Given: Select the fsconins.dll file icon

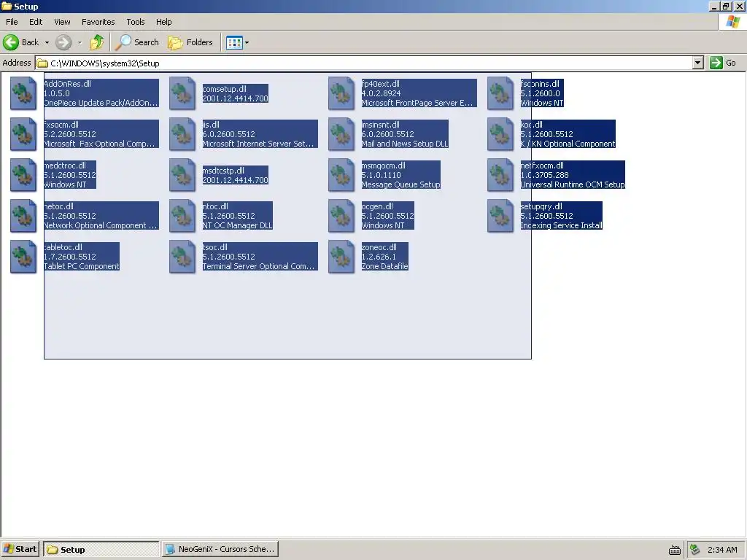Looking at the screenshot, I should 500,93.
